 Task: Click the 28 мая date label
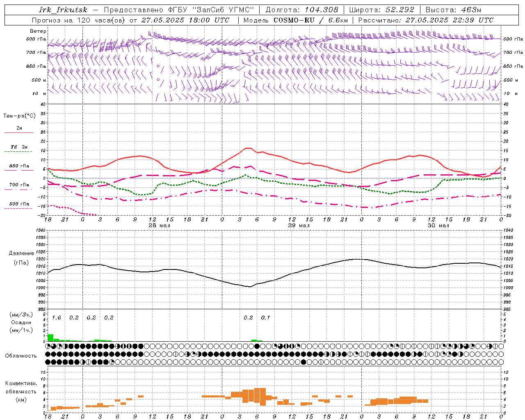160,226
